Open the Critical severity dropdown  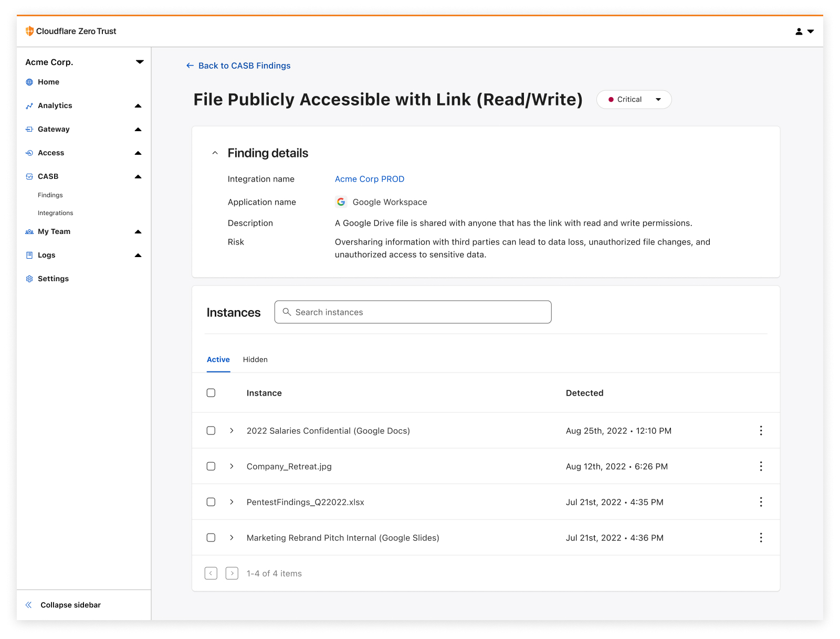634,100
